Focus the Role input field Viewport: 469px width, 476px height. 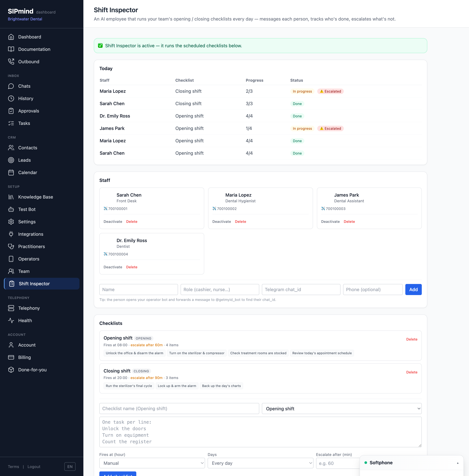[x=220, y=290]
